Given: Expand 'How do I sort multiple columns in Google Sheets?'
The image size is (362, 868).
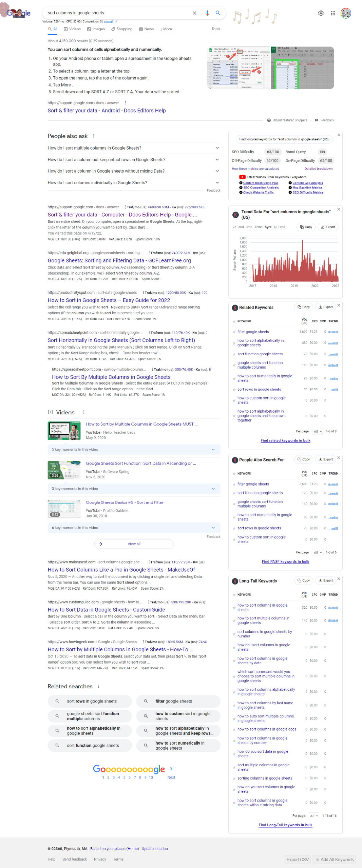Looking at the screenshot, I should 134,148.
